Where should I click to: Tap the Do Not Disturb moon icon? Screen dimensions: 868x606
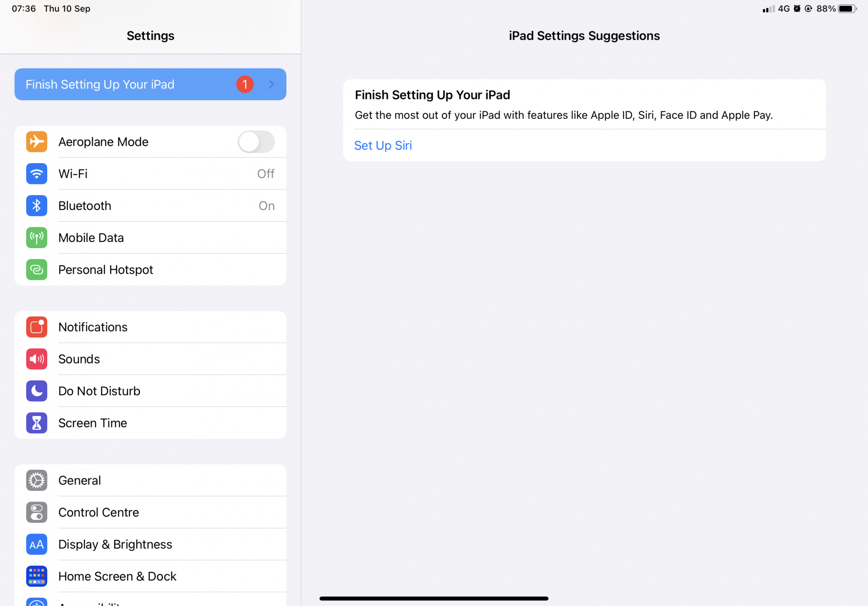tap(36, 391)
